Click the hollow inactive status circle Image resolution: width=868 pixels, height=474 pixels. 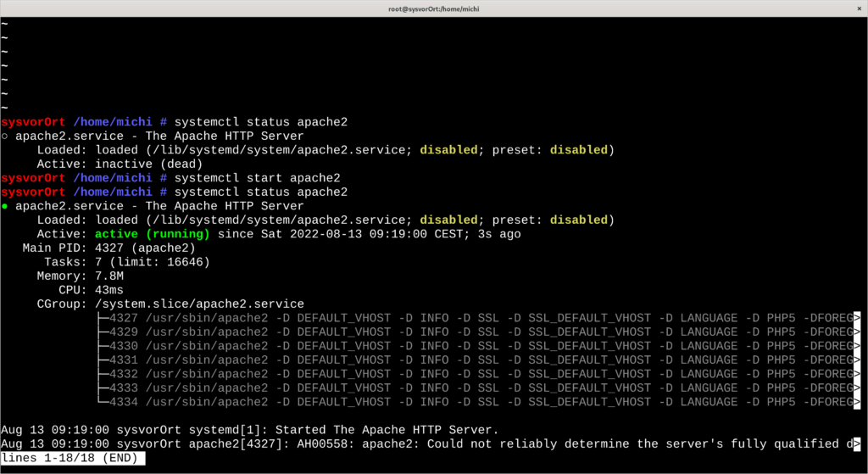[4, 137]
